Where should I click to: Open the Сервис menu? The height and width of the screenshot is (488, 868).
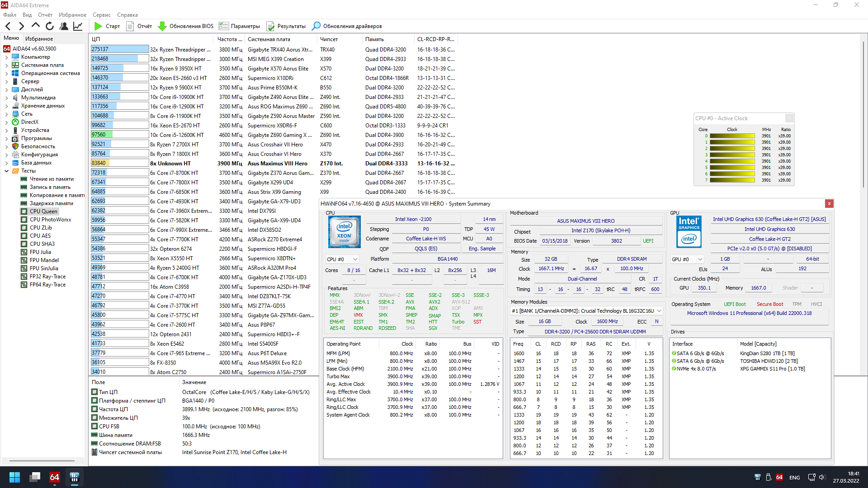(x=101, y=15)
